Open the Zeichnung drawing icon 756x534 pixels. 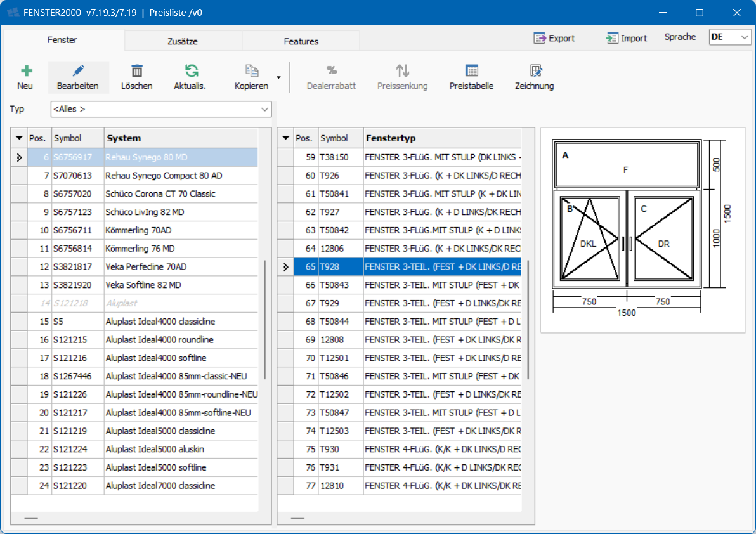click(x=536, y=71)
